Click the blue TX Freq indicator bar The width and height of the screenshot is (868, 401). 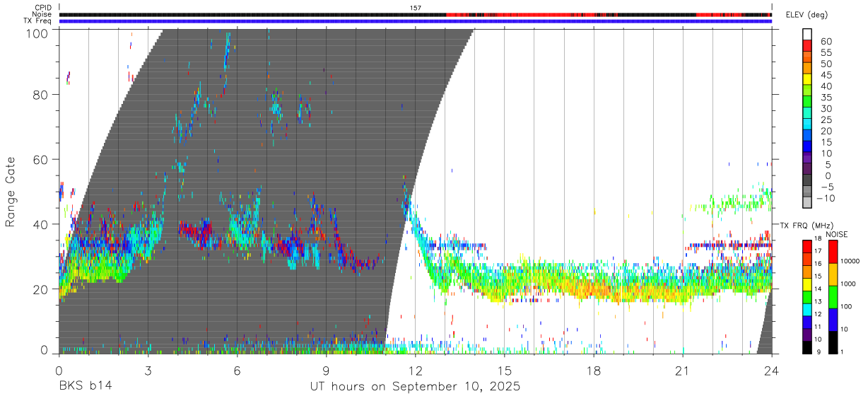(416, 21)
